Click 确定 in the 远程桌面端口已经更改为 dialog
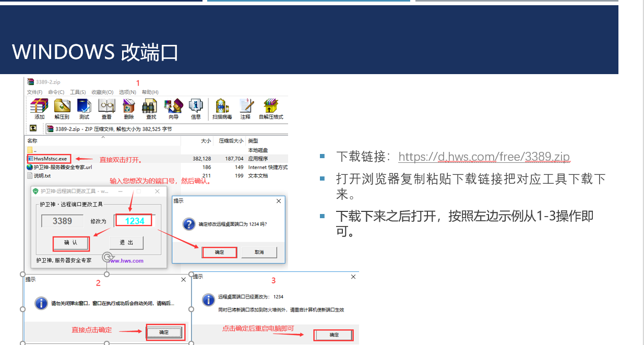 point(334,335)
